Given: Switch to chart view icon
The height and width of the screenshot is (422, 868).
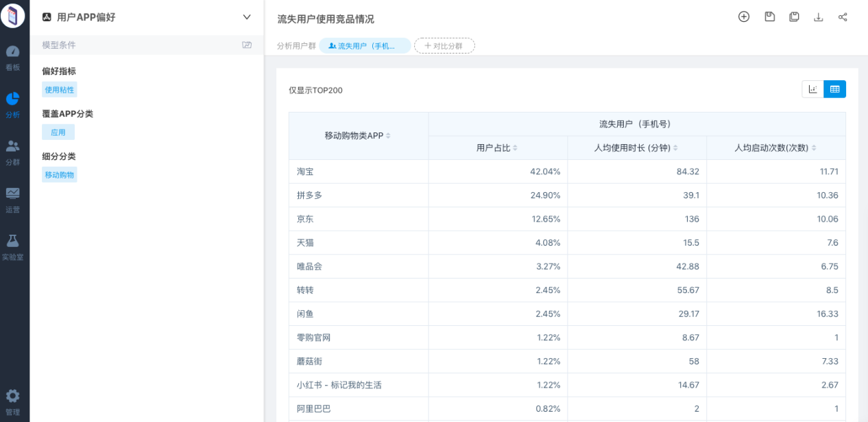Looking at the screenshot, I should coord(813,89).
